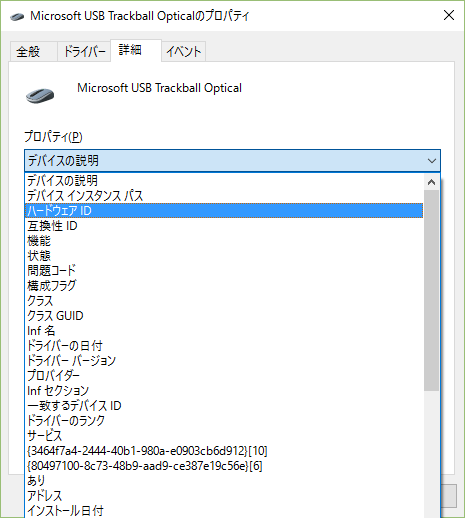Select 問題コード option
This screenshot has height=518, width=465.
point(224,271)
